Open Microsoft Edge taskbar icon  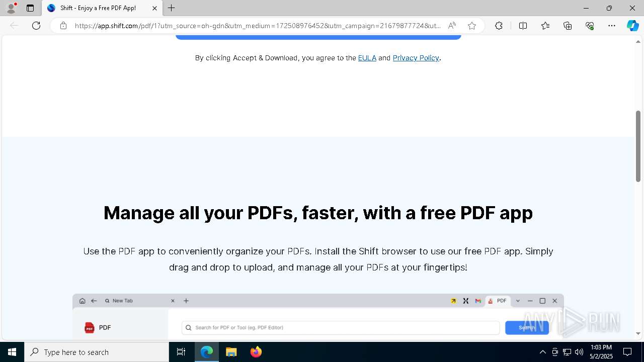[x=207, y=352]
